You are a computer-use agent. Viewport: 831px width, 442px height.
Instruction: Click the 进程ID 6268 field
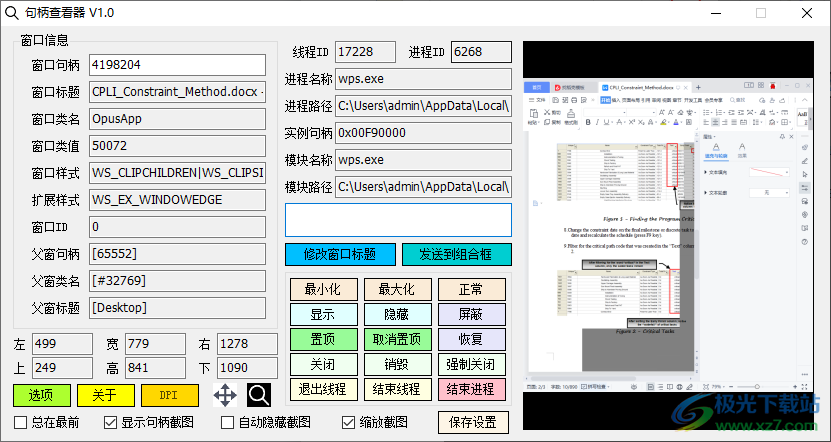pyautogui.click(x=481, y=52)
